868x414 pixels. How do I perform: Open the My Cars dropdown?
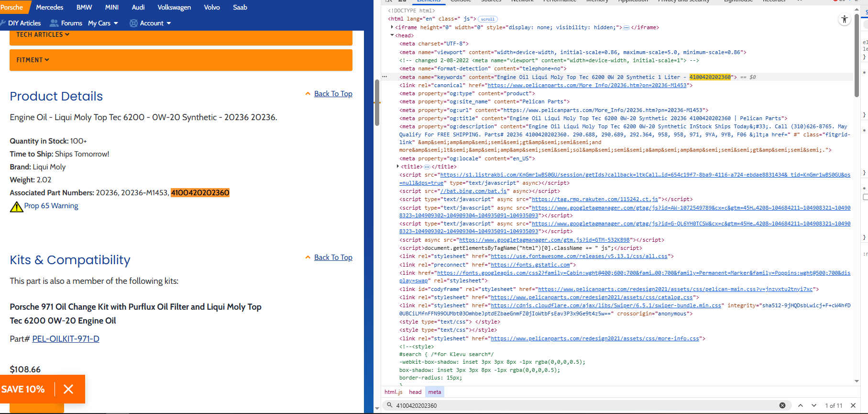(103, 23)
